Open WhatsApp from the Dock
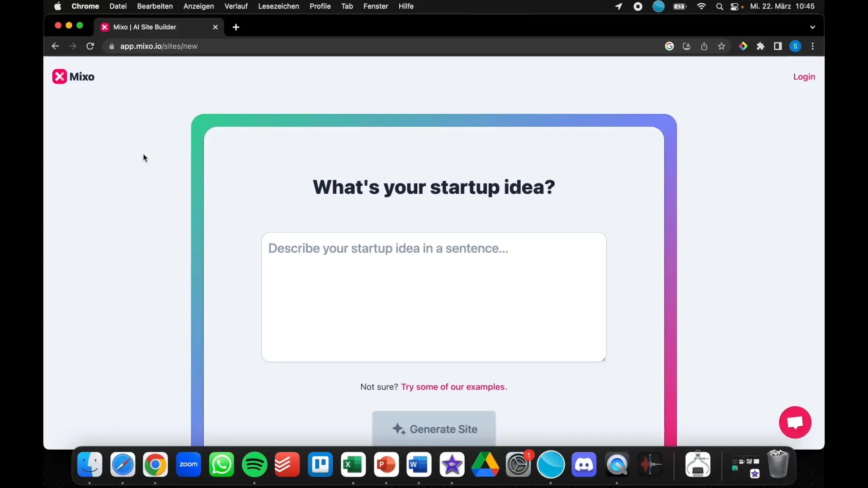The image size is (868, 488). [222, 465]
